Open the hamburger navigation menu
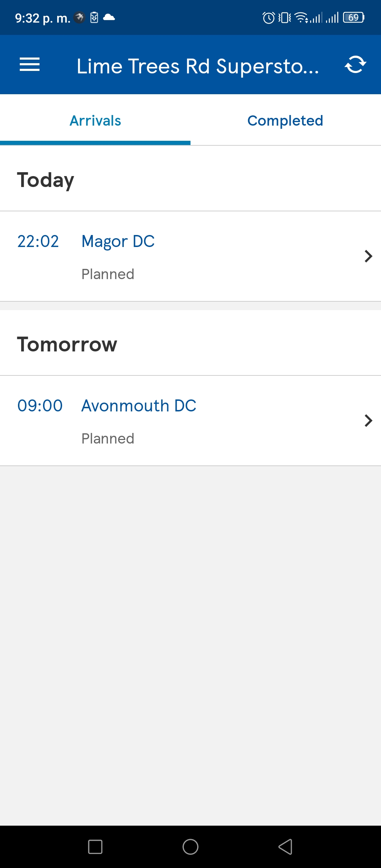This screenshot has width=381, height=868. tap(30, 65)
